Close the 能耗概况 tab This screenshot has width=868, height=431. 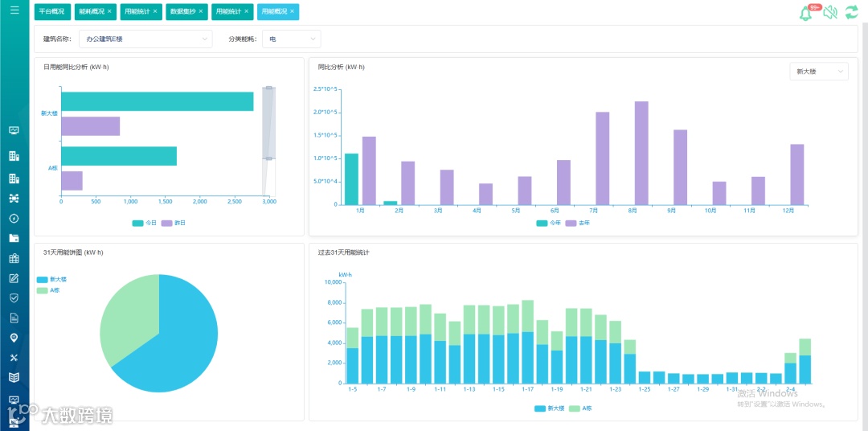click(109, 11)
